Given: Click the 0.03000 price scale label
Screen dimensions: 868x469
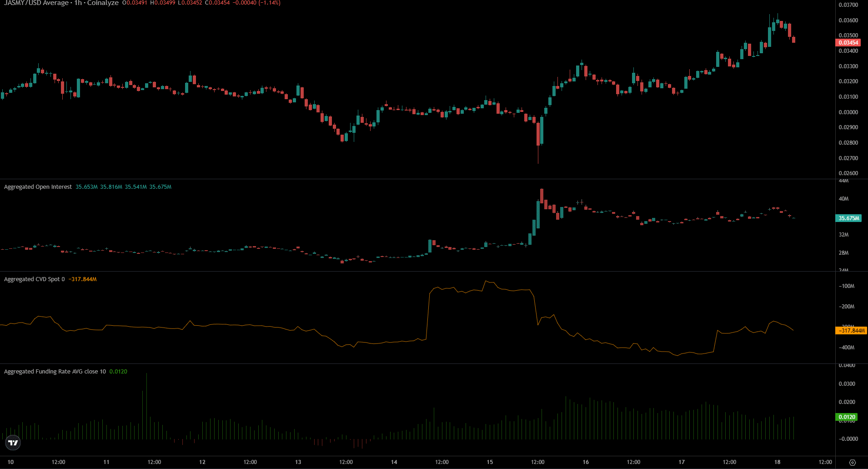Looking at the screenshot, I should tap(848, 112).
